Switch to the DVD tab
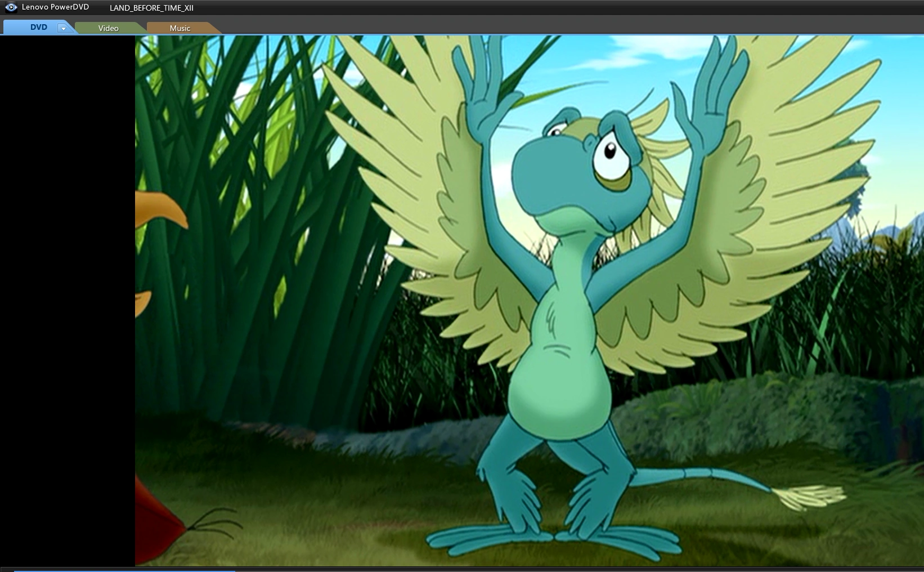The width and height of the screenshot is (924, 572). pos(38,27)
